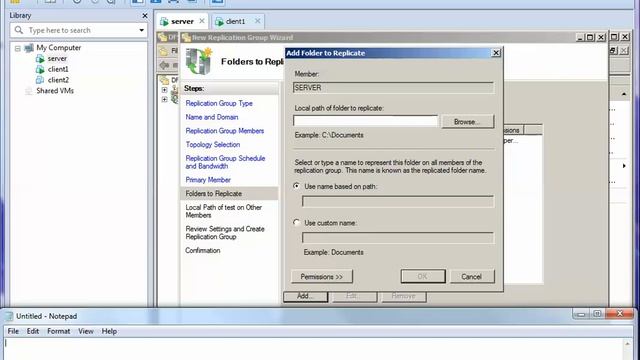Open the Replication Group Type step
Image resolution: width=640 pixels, height=360 pixels.
[x=219, y=103]
